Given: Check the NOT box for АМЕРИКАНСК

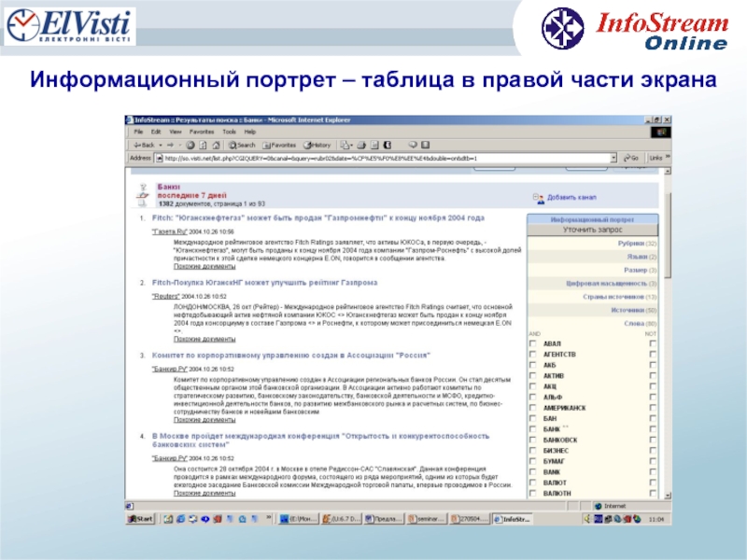Looking at the screenshot, I should click(653, 408).
